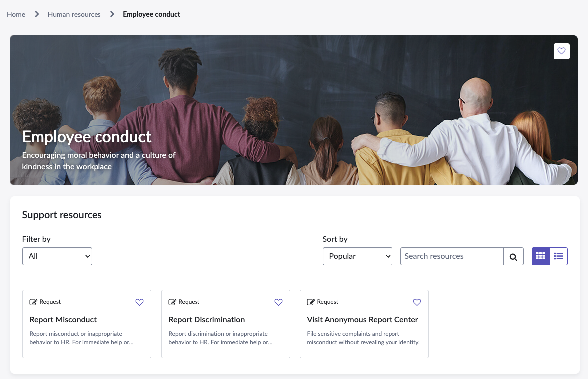Favorite the Report Discrimination card
588x379 pixels.
click(278, 302)
